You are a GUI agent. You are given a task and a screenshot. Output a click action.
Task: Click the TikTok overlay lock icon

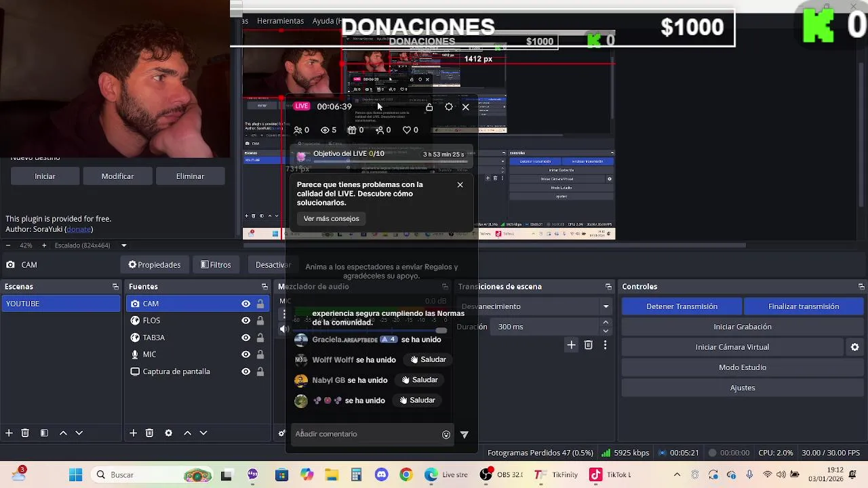click(x=429, y=107)
